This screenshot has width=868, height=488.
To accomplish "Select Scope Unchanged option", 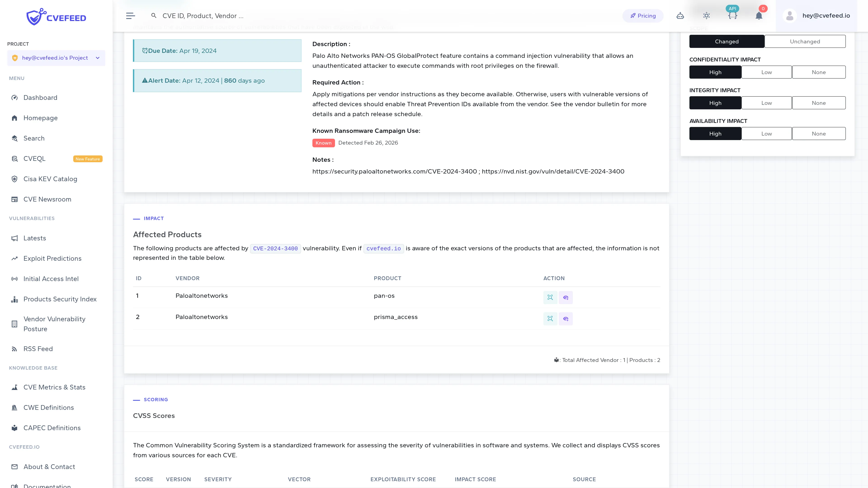I will point(805,41).
